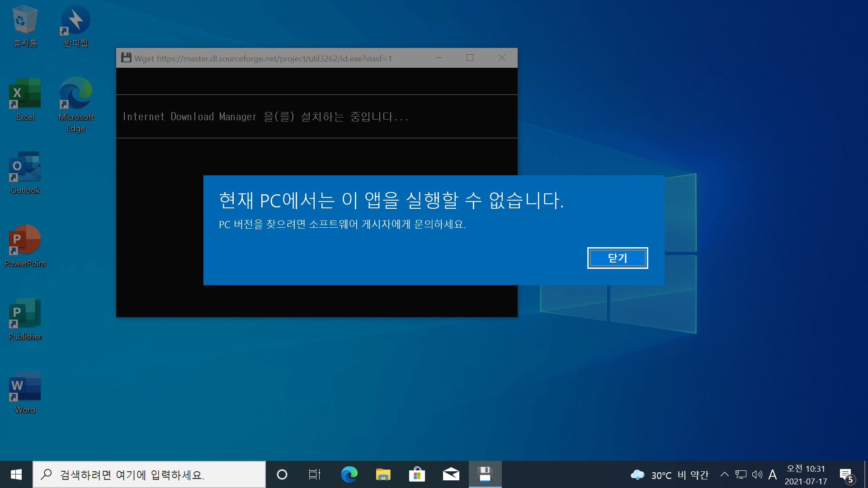Click the taskbar search box
This screenshot has width=868, height=488.
pyautogui.click(x=149, y=474)
